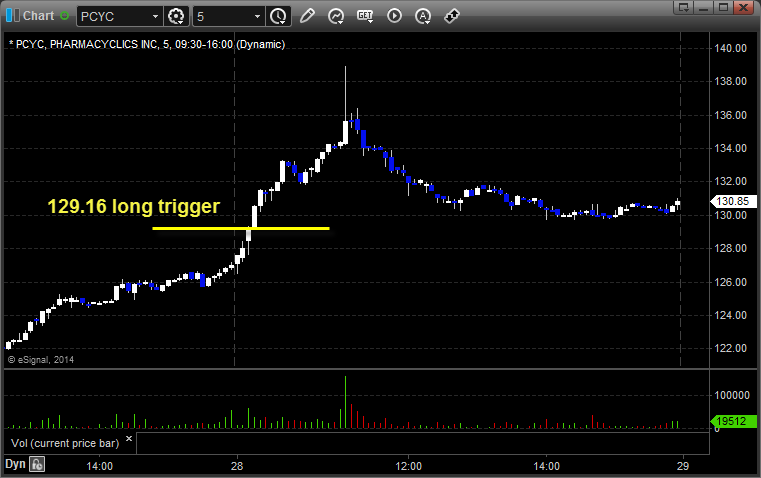Close the Vol study using its X
This screenshot has width=761, height=478.
pos(129,439)
